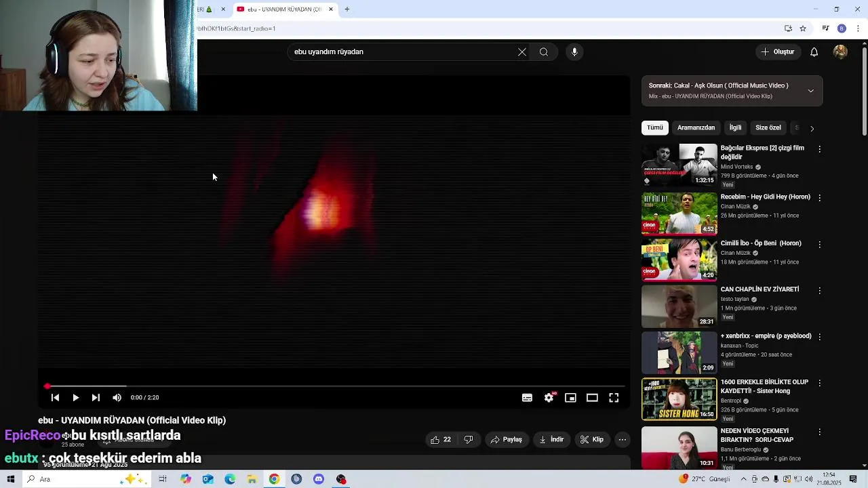Screen dimensions: 868x488
Task: Open Chrome media controls icon
Action: (825, 28)
